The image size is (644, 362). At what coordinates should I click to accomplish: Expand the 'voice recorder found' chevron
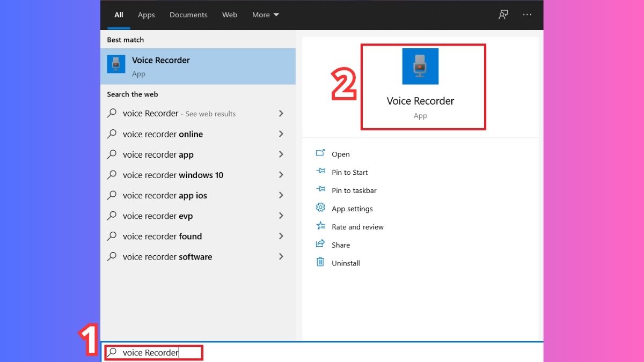pos(281,236)
